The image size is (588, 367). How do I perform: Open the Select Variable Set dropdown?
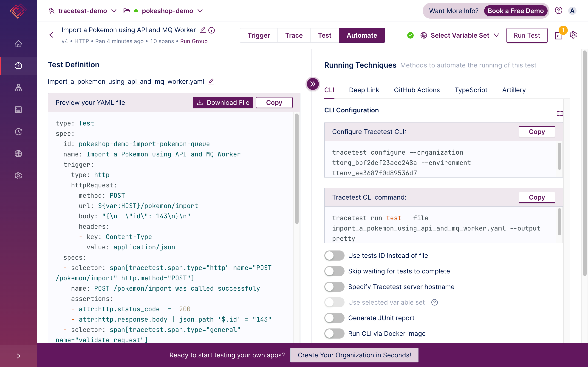click(460, 35)
